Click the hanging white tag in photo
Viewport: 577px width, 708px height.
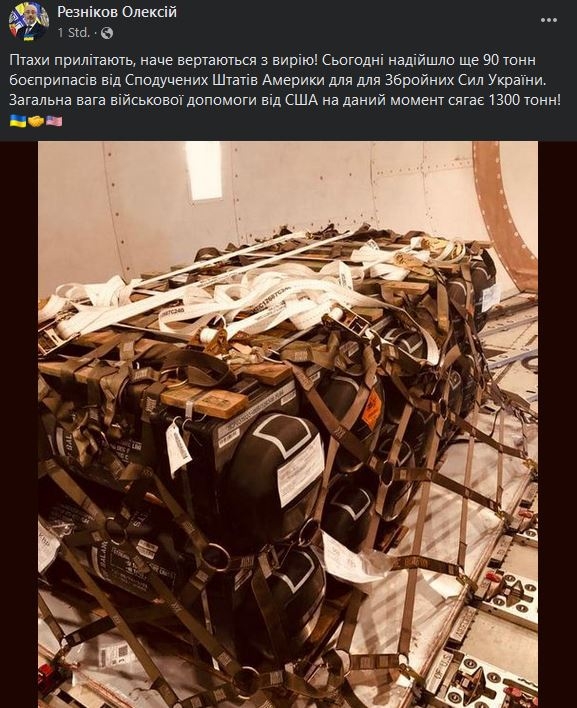point(178,446)
